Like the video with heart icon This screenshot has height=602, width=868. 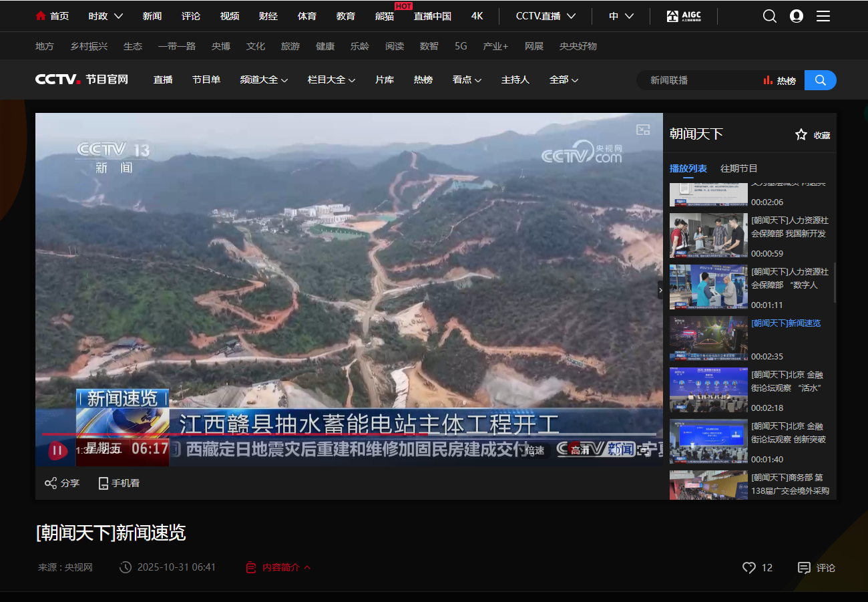(749, 567)
